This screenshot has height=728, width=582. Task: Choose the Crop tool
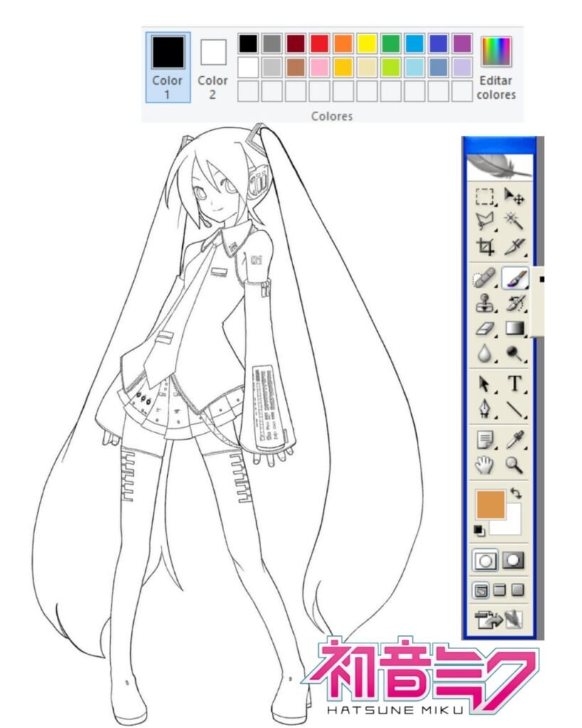pyautogui.click(x=484, y=246)
